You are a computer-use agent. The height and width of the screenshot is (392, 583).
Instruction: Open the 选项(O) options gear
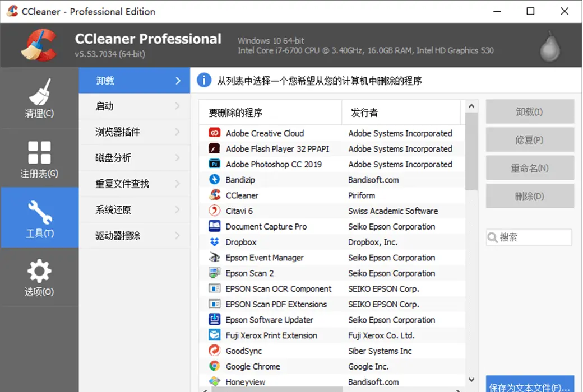click(39, 278)
